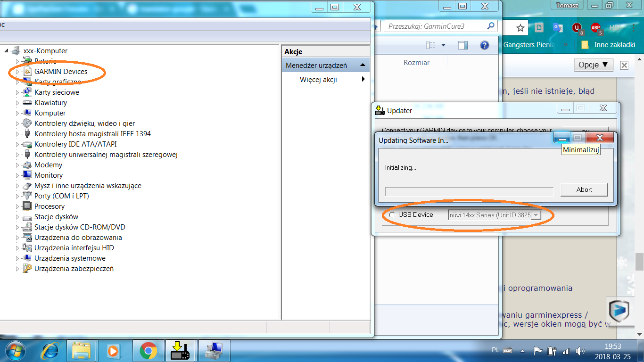Select the Urządzenia interfejsu HID label
Viewport: 644px width, 362px height.
[x=74, y=248]
